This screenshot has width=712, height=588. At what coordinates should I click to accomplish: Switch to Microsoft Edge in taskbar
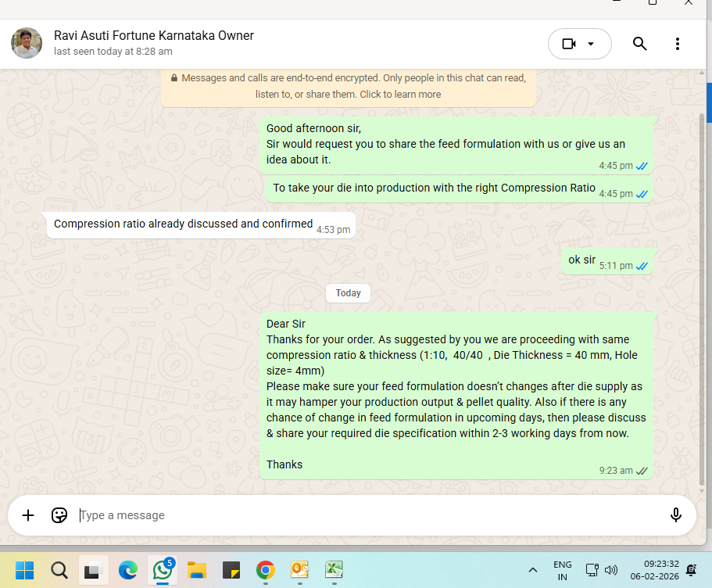128,570
